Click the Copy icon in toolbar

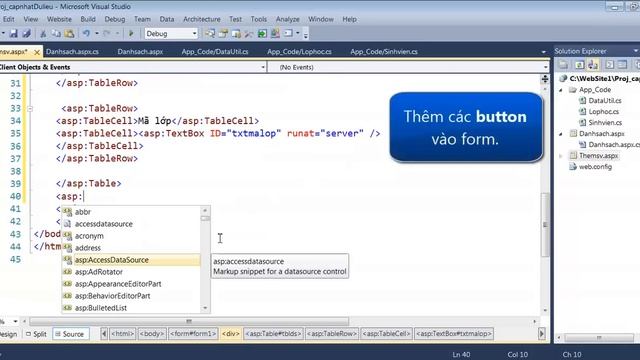point(56,33)
